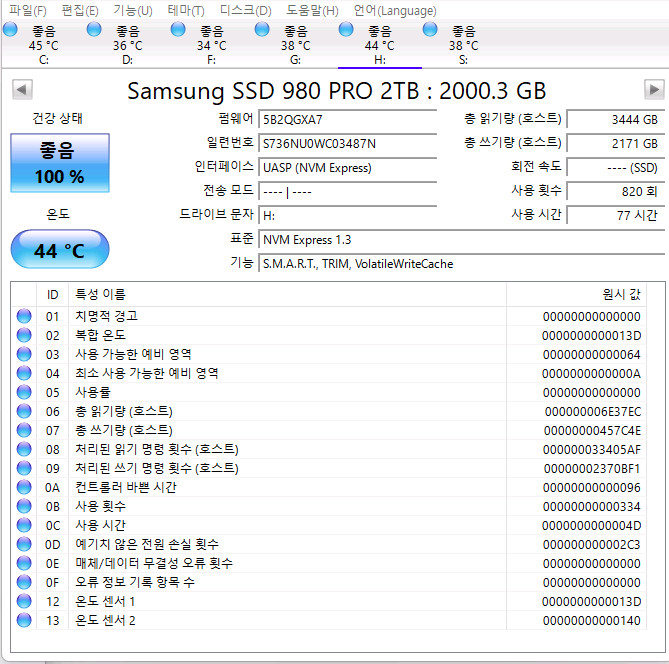
Task: Click rotation speed value ---- (SSD)
Action: (x=616, y=167)
